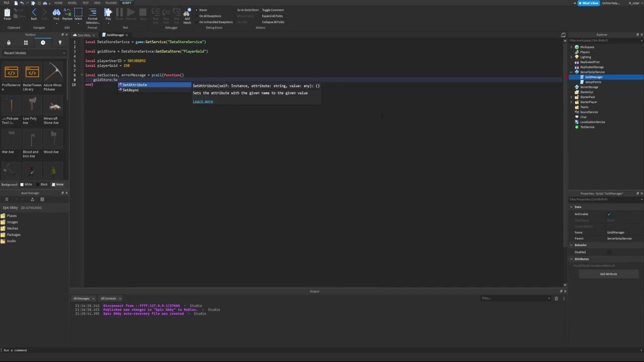Open the Recent Models dropdown
644x362 pixels.
34,53
